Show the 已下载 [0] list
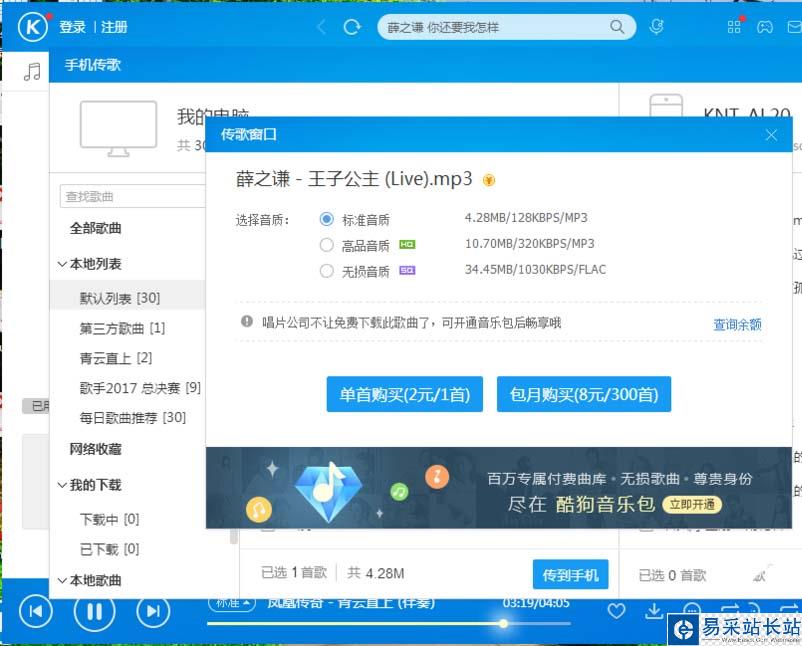This screenshot has height=646, width=802. 109,549
